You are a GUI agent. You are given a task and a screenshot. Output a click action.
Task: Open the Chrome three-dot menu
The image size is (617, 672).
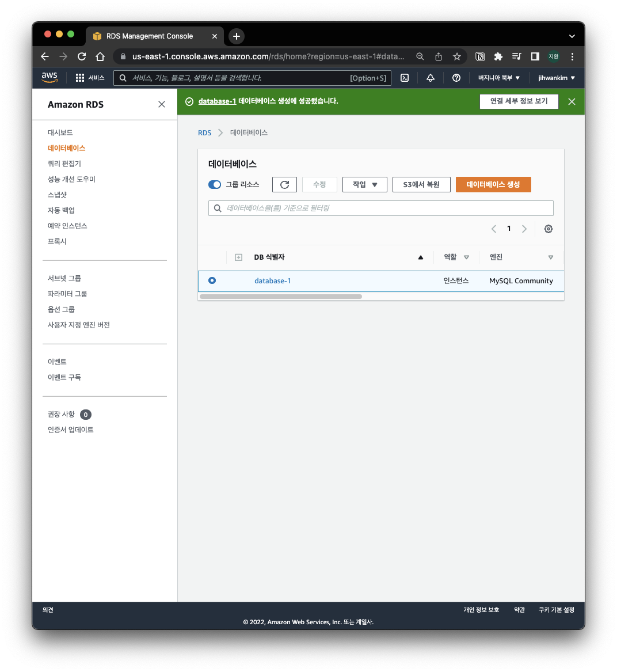[572, 56]
